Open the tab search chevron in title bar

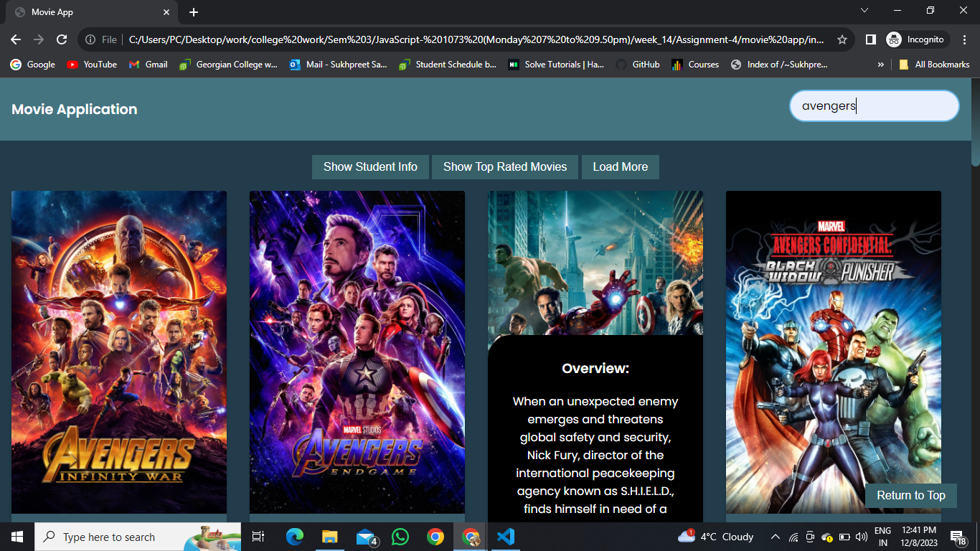click(864, 10)
